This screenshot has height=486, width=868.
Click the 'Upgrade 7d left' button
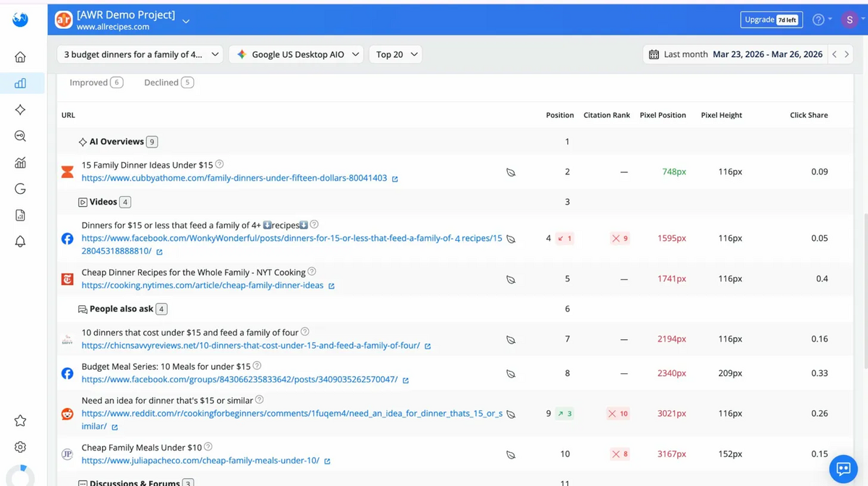(772, 20)
